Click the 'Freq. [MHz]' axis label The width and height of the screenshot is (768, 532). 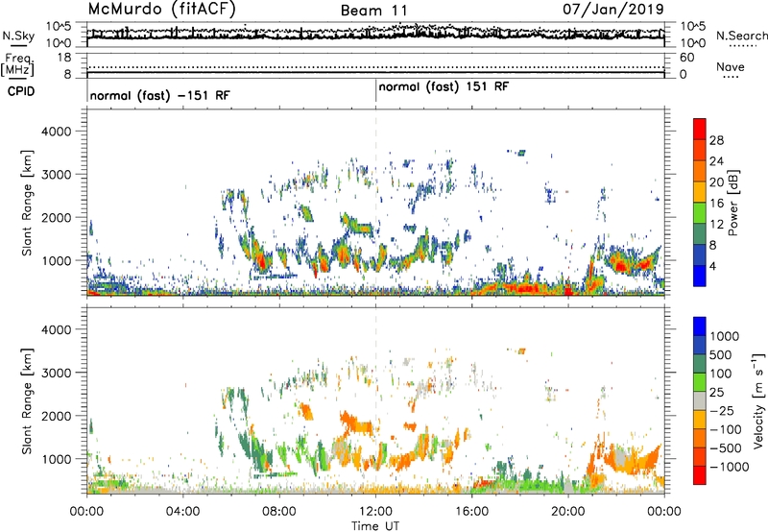click(x=17, y=65)
